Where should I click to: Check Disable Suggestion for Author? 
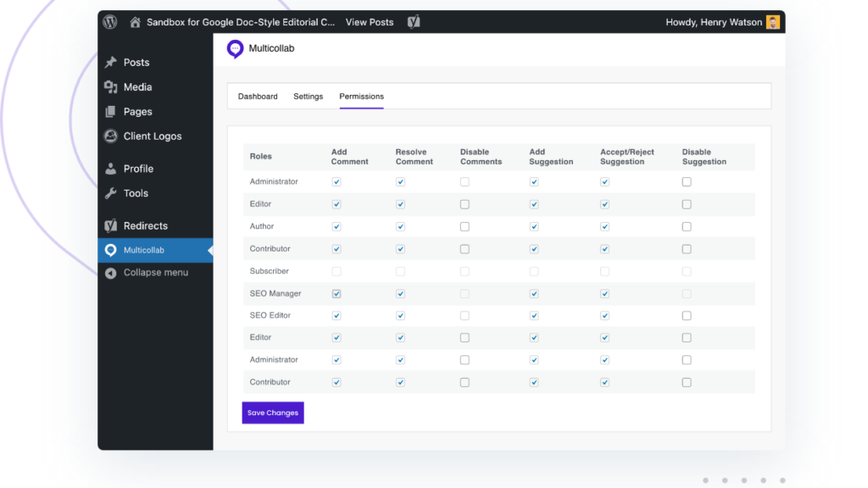click(x=687, y=227)
